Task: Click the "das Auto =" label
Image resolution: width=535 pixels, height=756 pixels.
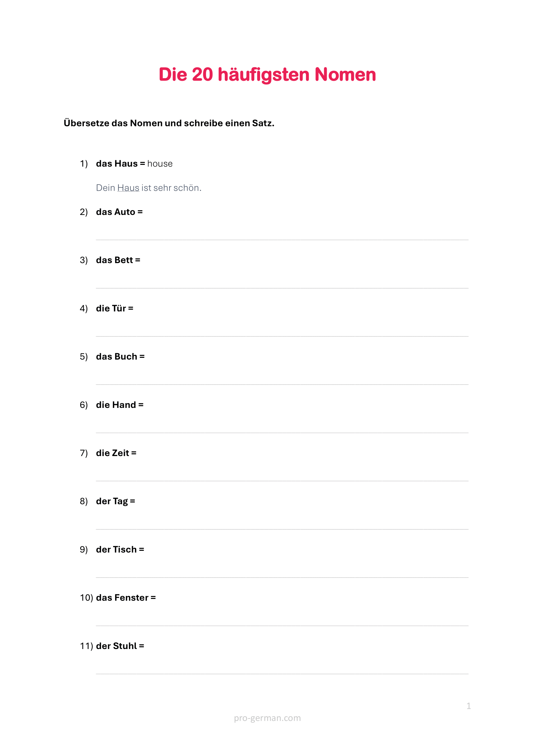Action: 119,212
